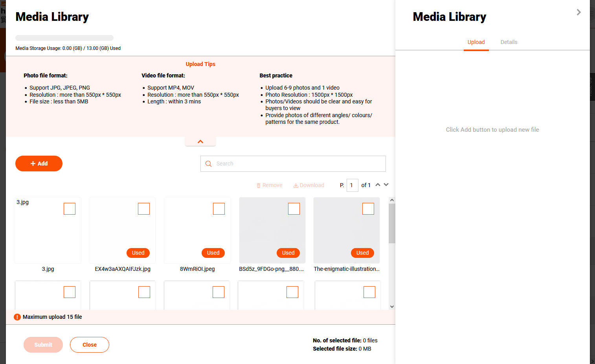Image resolution: width=595 pixels, height=364 pixels.
Task: Tick checkbox for EX4w3aAXQAIFJzk.jpg
Action: pyautogui.click(x=144, y=209)
